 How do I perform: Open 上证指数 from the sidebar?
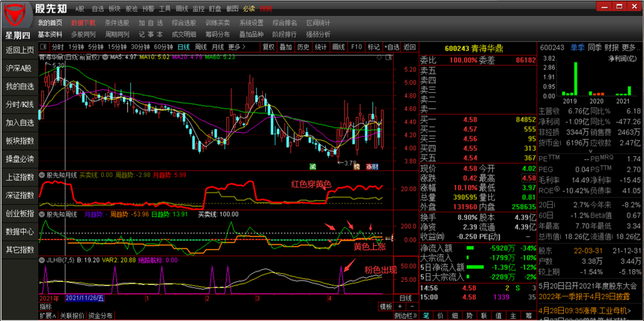(x=19, y=177)
